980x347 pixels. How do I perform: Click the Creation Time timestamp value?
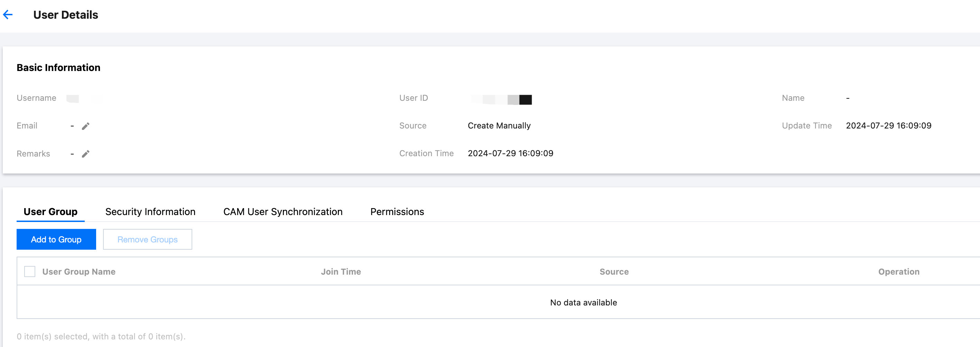coord(510,153)
